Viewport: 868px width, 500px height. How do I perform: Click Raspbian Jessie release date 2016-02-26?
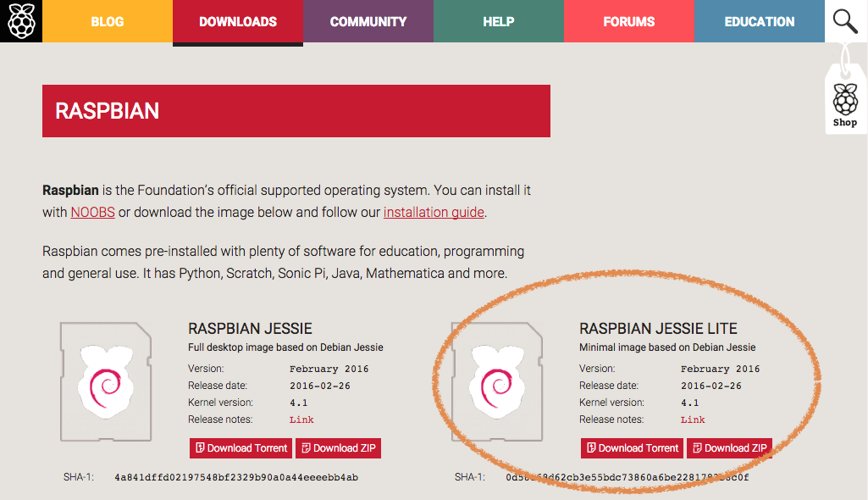click(x=320, y=386)
